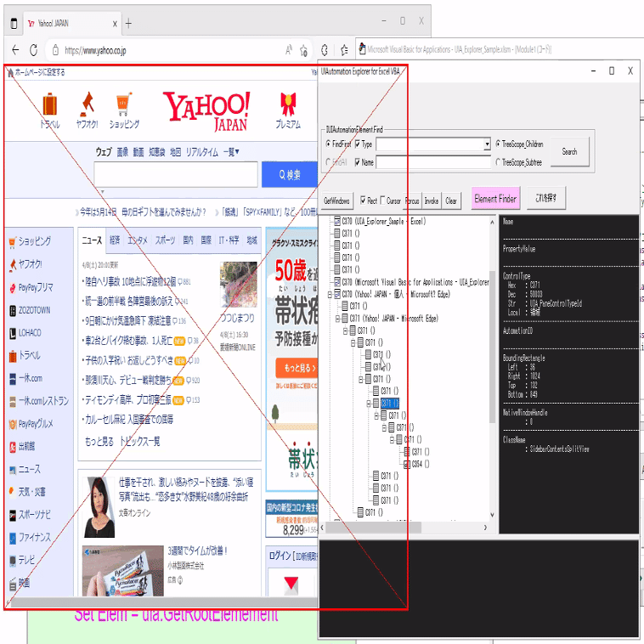Click the Edge back arrow icon
The height and width of the screenshot is (644, 644).
tap(15, 50)
